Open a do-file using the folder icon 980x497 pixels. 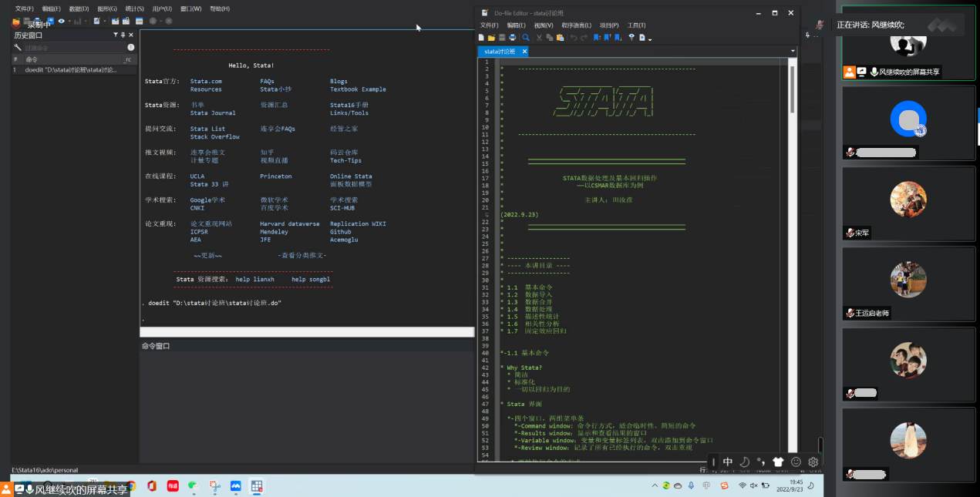tap(491, 37)
